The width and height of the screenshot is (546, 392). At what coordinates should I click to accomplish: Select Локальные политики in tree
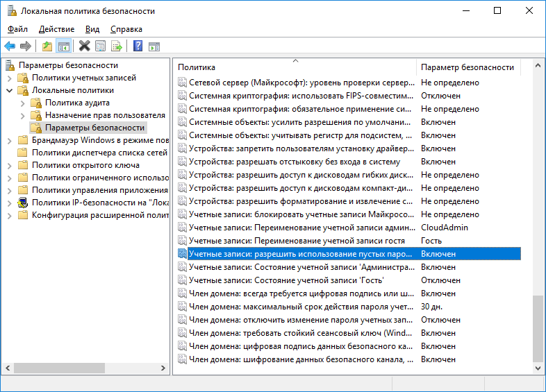[73, 90]
